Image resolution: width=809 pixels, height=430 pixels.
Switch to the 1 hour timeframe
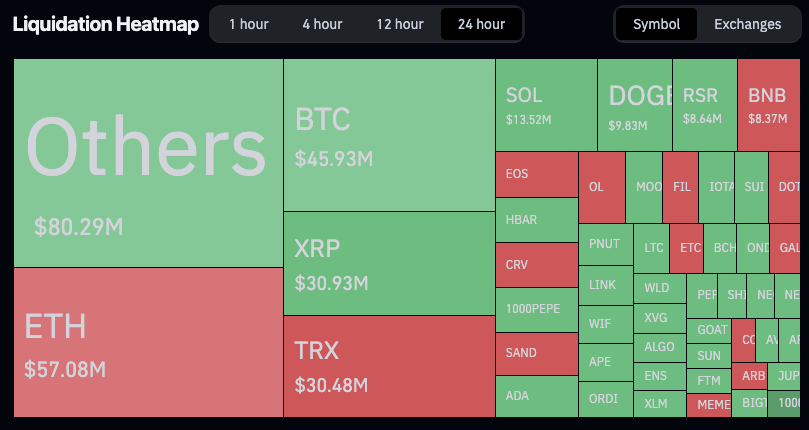click(246, 24)
